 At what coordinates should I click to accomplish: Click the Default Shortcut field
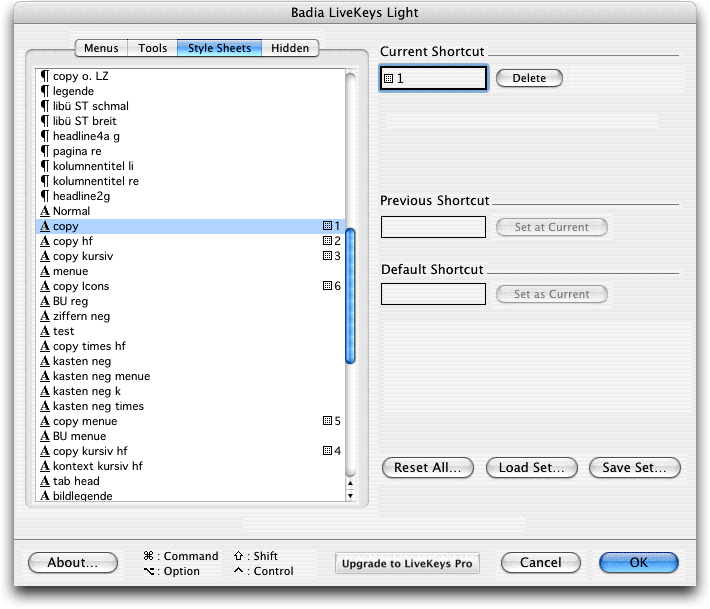point(433,294)
